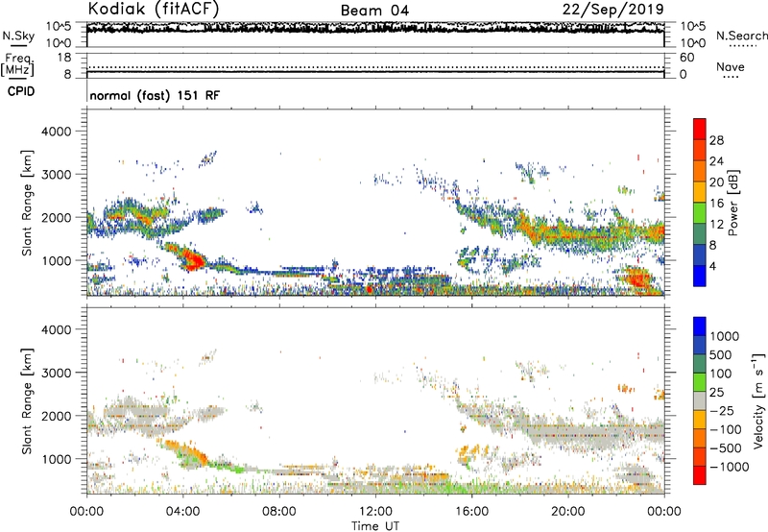Click the 4 tick on Power colorbar
This screenshot has height=532, width=768.
(x=713, y=266)
